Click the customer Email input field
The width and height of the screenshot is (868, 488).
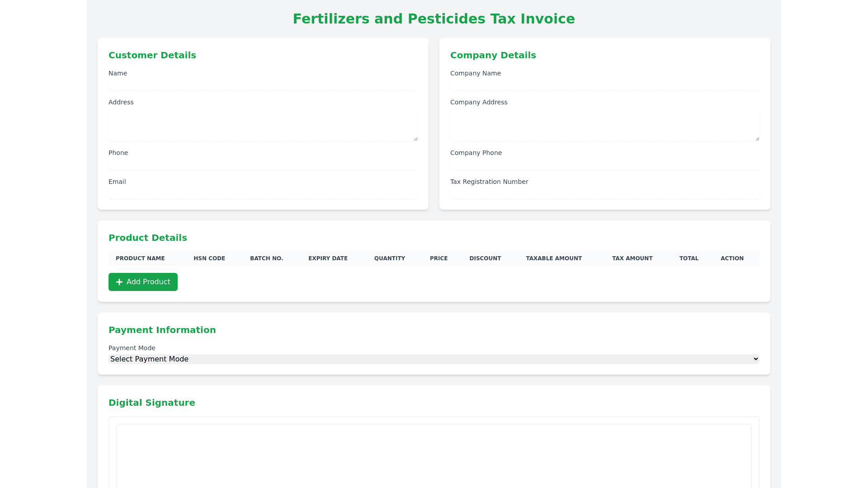263,193
